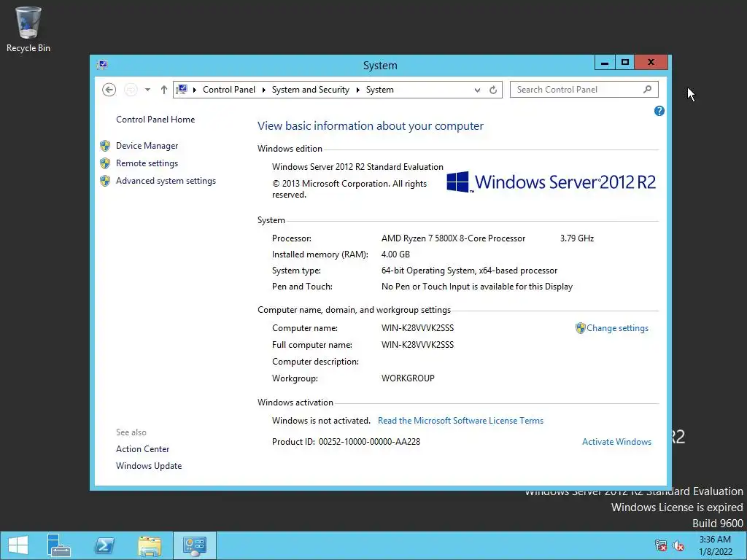The width and height of the screenshot is (747, 560).
Task: Open help with the question mark icon
Action: click(659, 111)
